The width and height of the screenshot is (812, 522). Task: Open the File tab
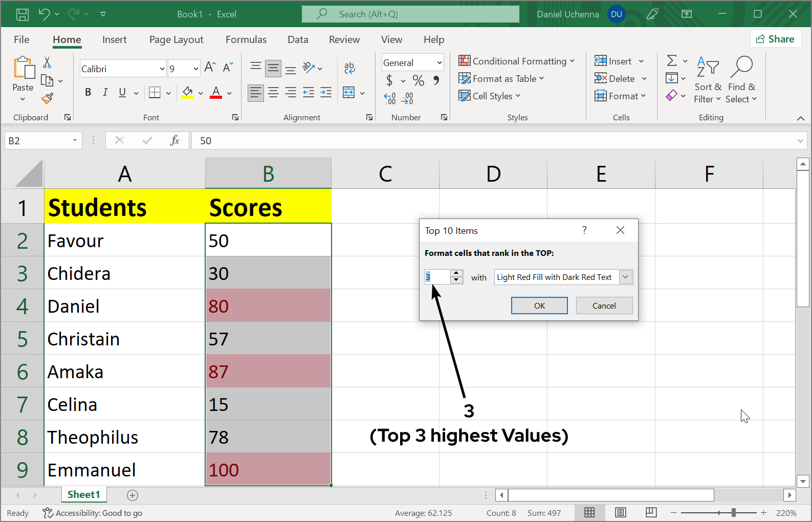click(21, 39)
